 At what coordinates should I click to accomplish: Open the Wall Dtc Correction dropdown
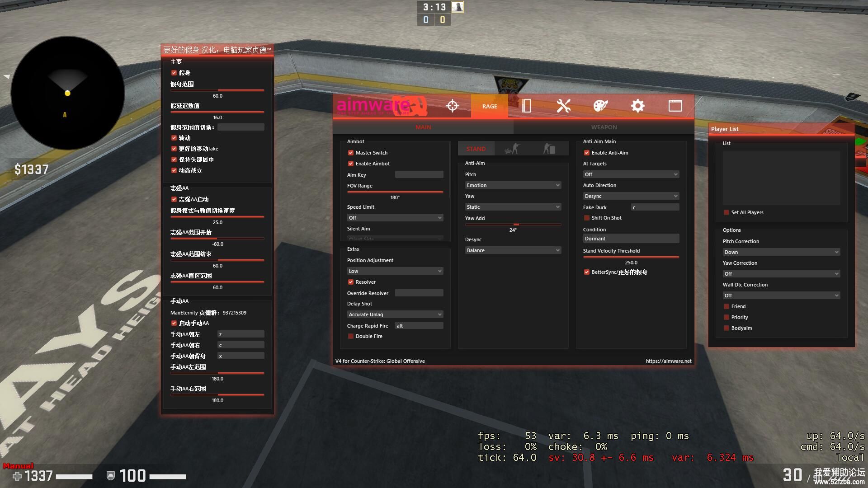click(x=781, y=296)
